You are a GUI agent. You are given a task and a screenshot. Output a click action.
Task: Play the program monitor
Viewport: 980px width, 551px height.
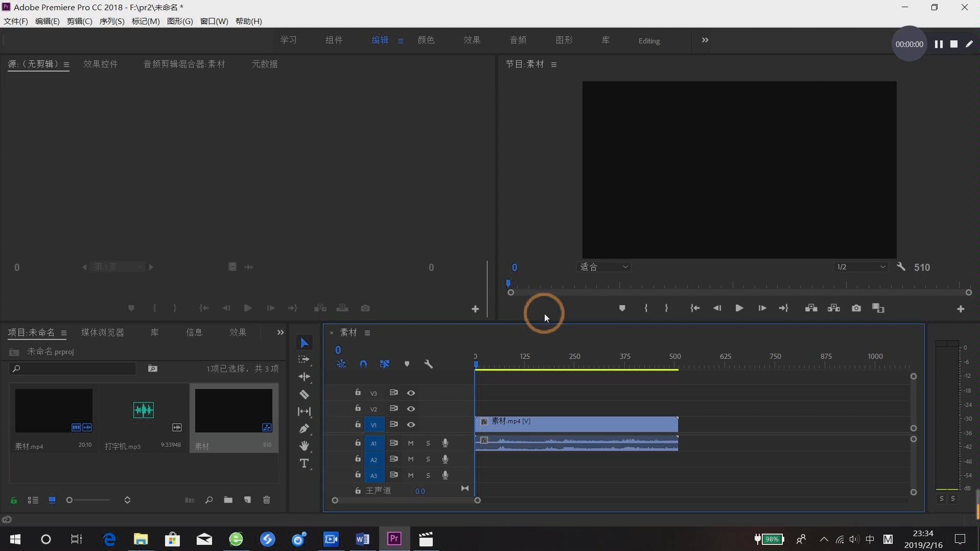coord(739,308)
